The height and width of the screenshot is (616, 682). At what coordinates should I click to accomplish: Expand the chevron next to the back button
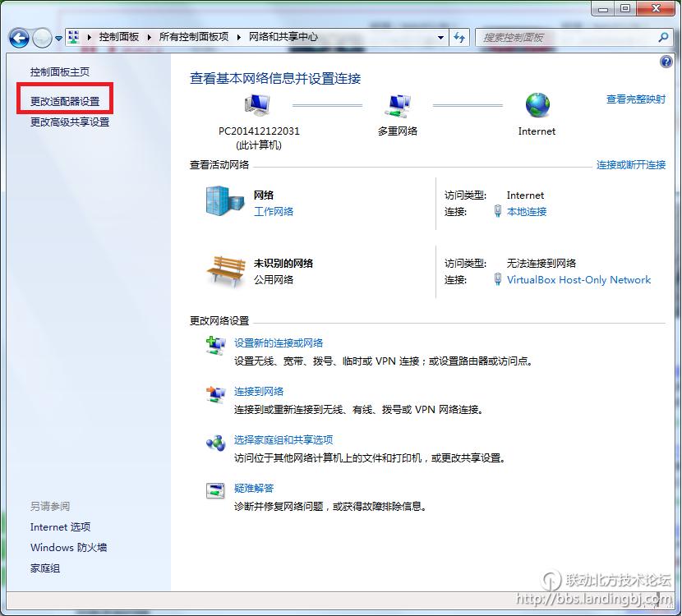[x=58, y=38]
